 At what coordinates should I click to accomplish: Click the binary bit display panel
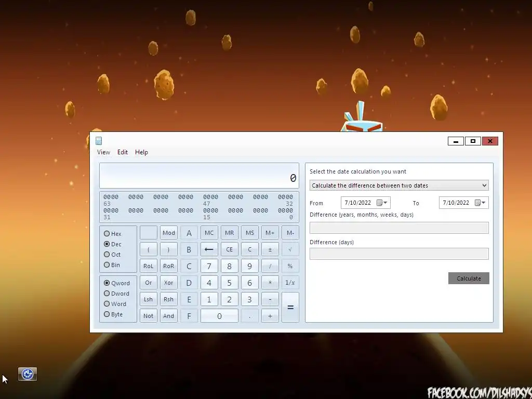[199, 207]
